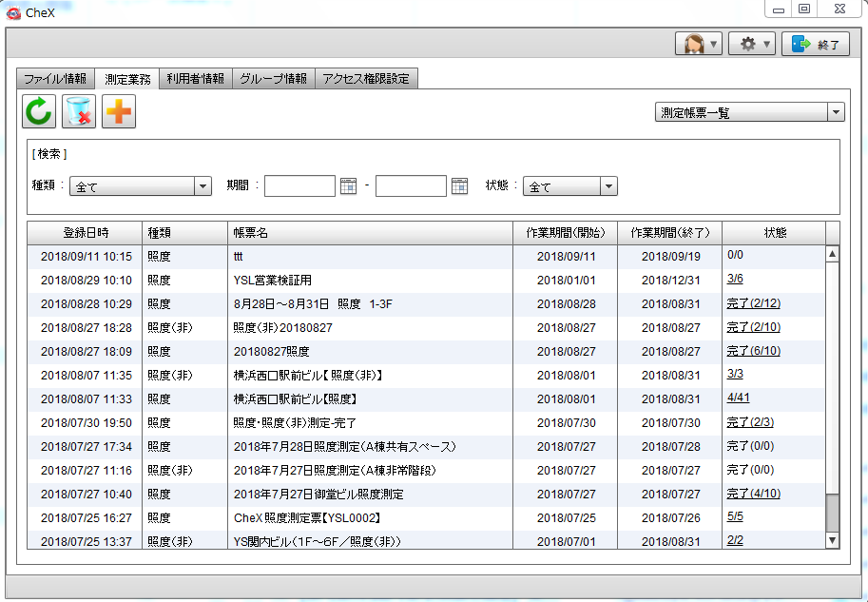The height and width of the screenshot is (602, 868).
Task: Select 照度・照度(非)測定-完了 row
Action: pyautogui.click(x=426, y=423)
